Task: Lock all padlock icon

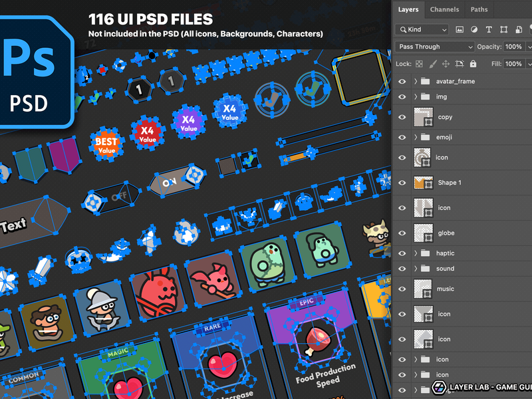Action: [x=473, y=64]
